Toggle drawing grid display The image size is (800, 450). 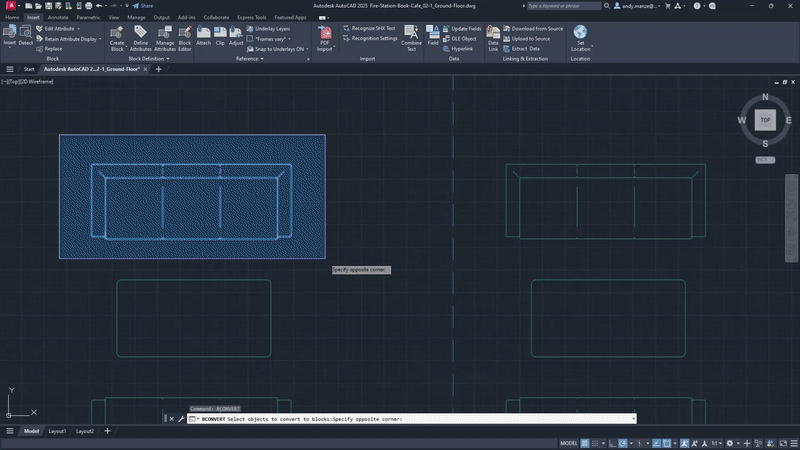pyautogui.click(x=585, y=443)
